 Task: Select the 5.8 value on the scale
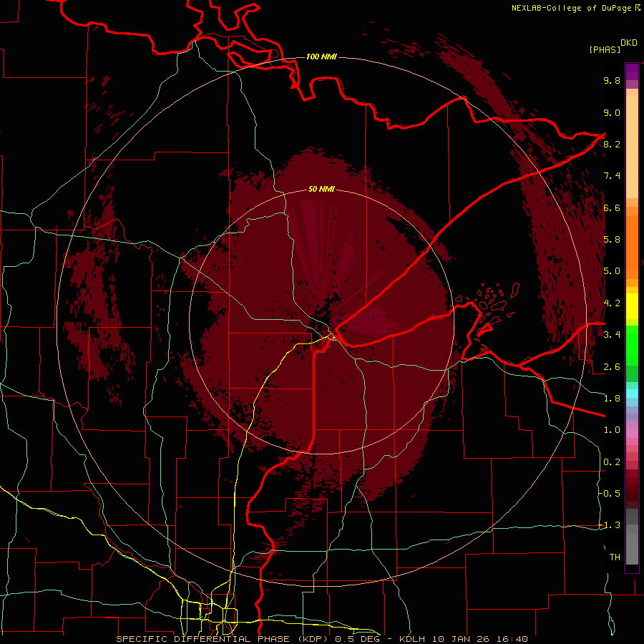pyautogui.click(x=612, y=239)
